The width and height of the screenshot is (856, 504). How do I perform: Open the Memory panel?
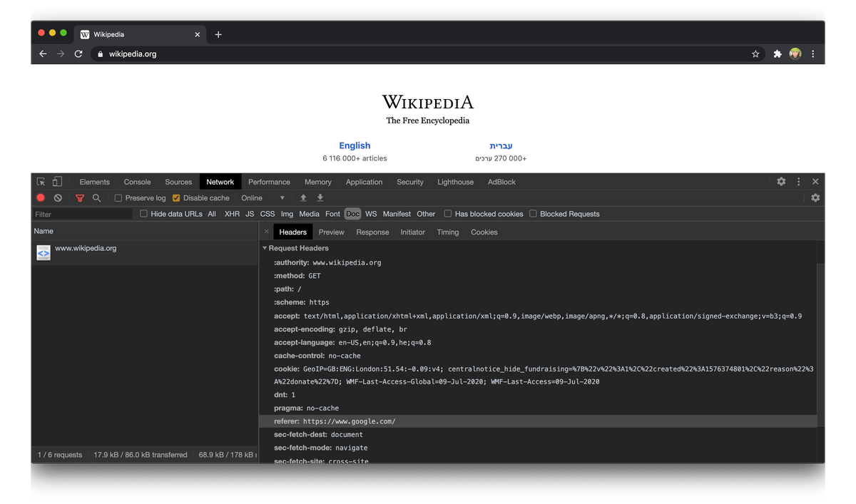point(317,182)
